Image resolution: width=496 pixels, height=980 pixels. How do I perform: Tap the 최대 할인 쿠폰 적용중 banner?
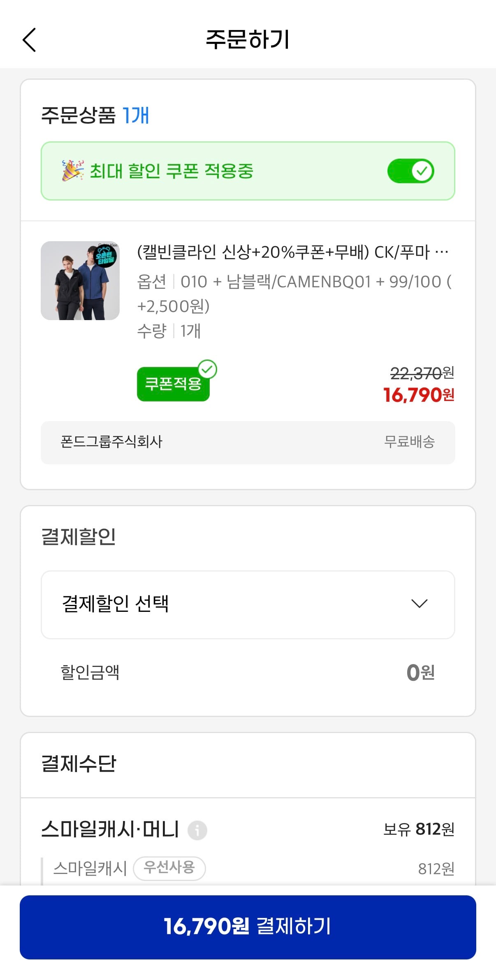coord(248,171)
